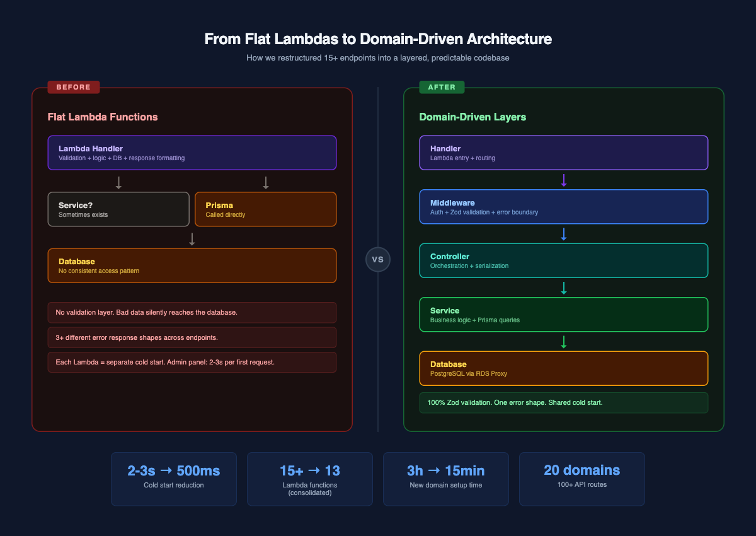Click the PostgreSQL via RDS Proxy Database box

(x=564, y=368)
